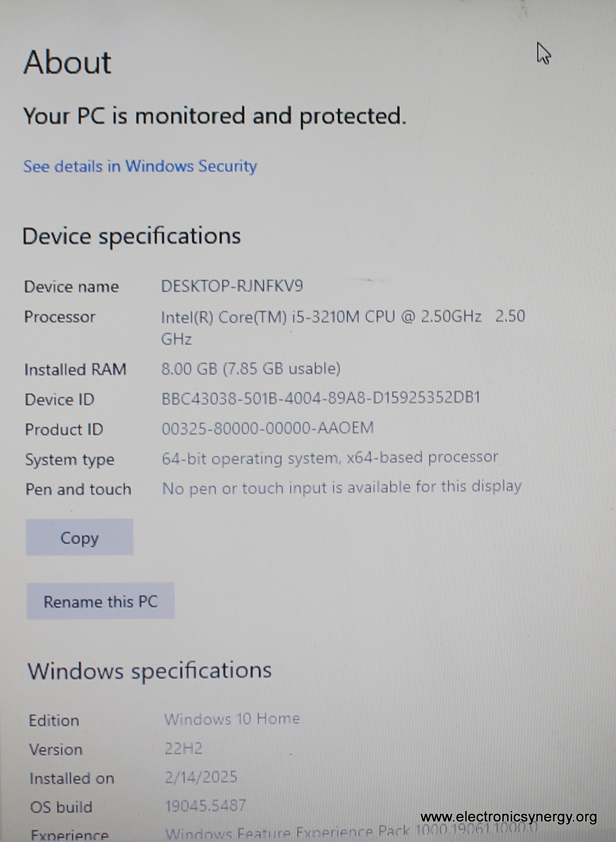616x842 pixels.
Task: Click the Rename this PC button
Action: click(x=100, y=601)
